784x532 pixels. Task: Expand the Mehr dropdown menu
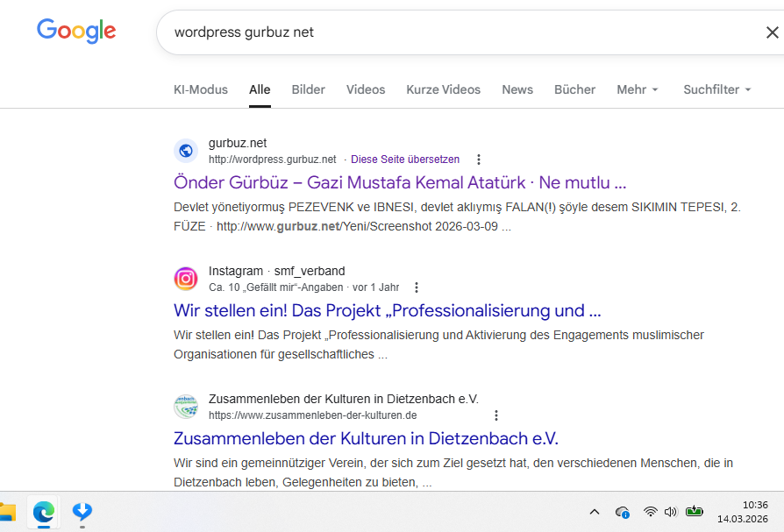tap(637, 89)
